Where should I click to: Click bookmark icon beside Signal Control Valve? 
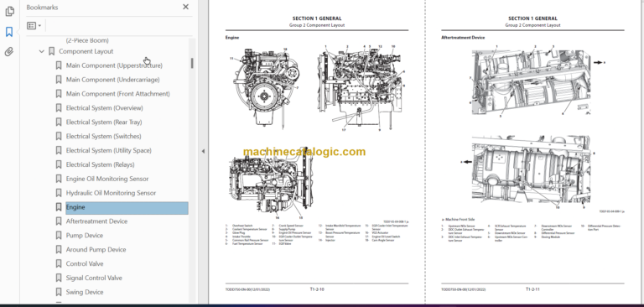tap(59, 278)
